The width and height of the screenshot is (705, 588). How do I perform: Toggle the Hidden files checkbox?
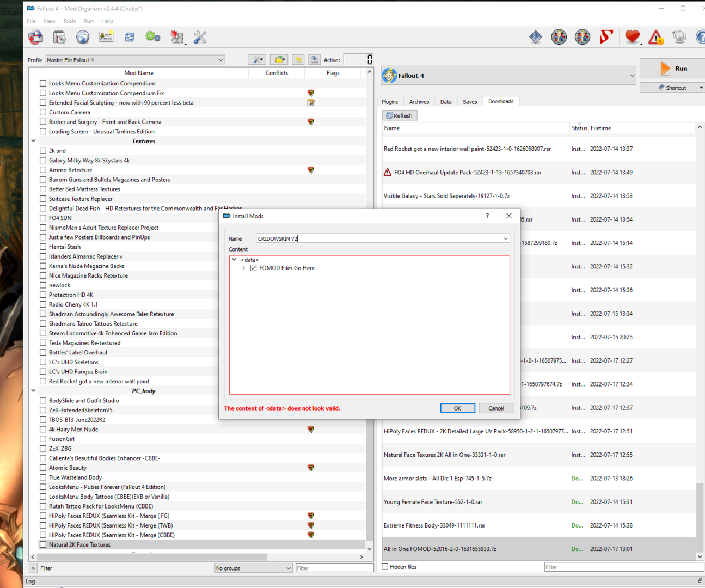[x=385, y=567]
